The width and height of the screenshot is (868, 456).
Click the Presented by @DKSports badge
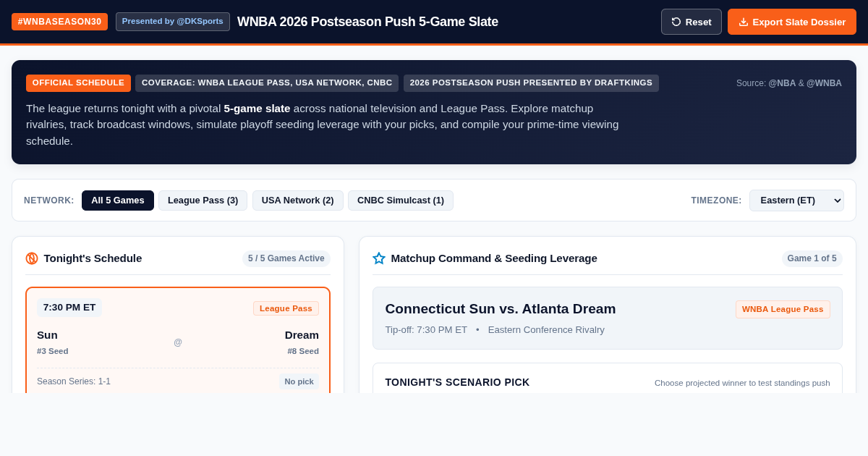(173, 22)
